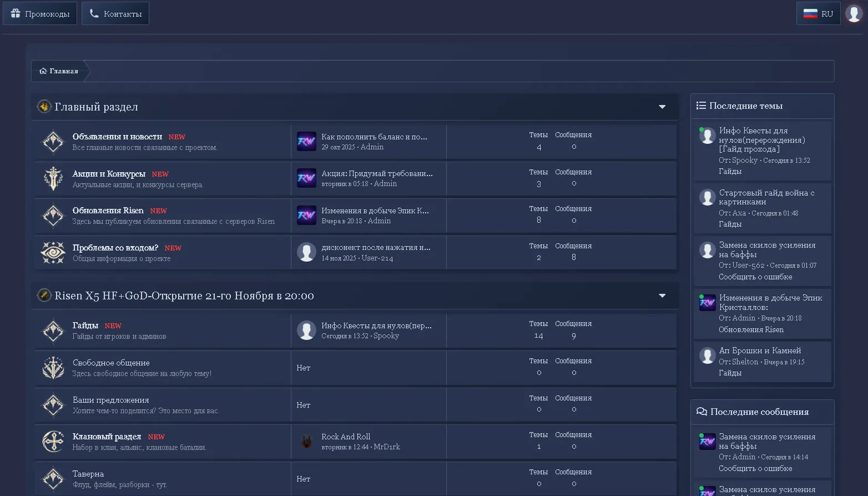
Task: Click the Главный раздел category icon
Action: point(44,106)
